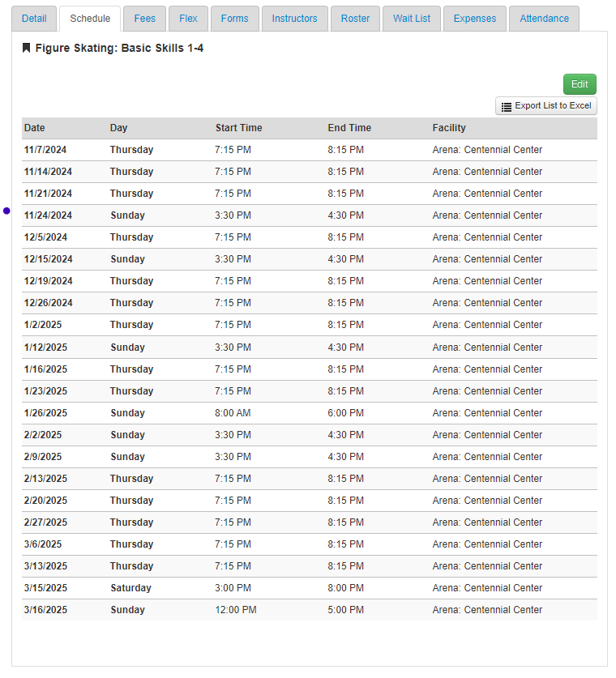Open the Roster tab
Image resolution: width=616 pixels, height=678 pixels.
355,19
